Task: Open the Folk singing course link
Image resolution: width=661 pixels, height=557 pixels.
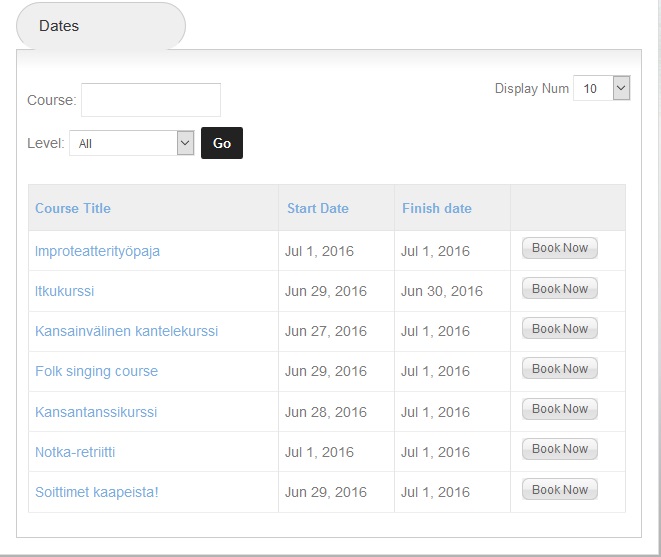Action: (96, 371)
